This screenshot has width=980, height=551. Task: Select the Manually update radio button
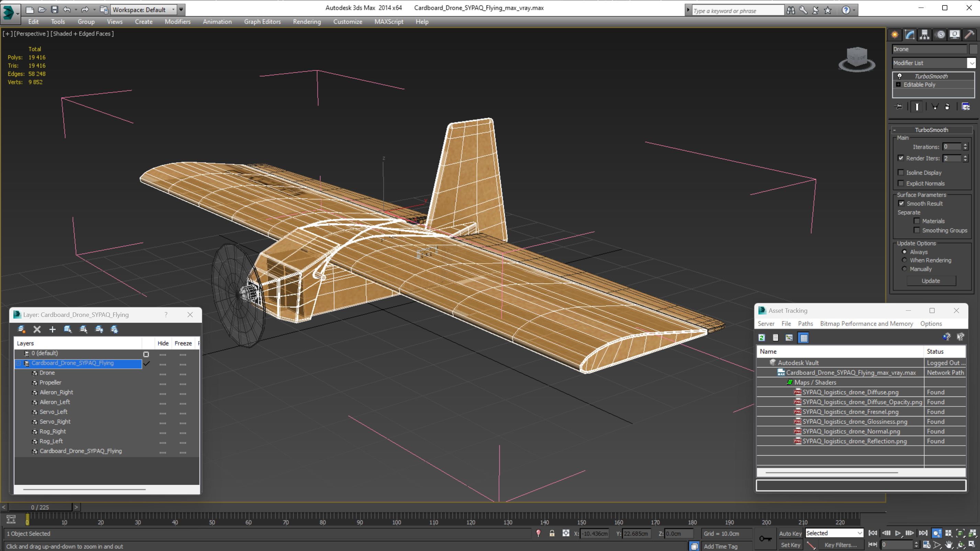pyautogui.click(x=904, y=269)
